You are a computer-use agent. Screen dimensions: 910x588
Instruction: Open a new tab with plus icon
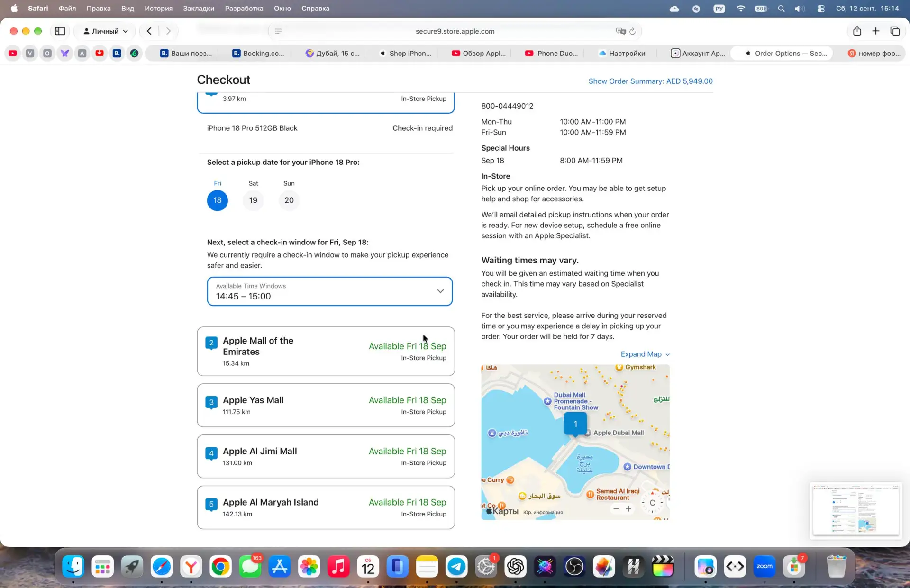tap(876, 31)
